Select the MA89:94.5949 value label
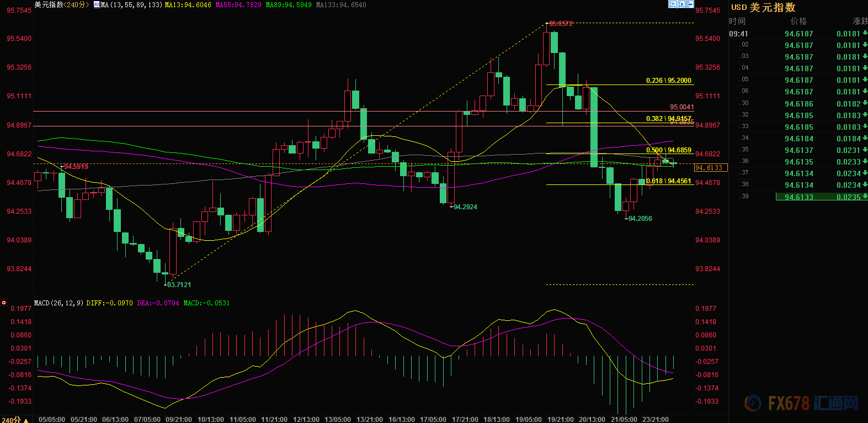 pos(289,4)
